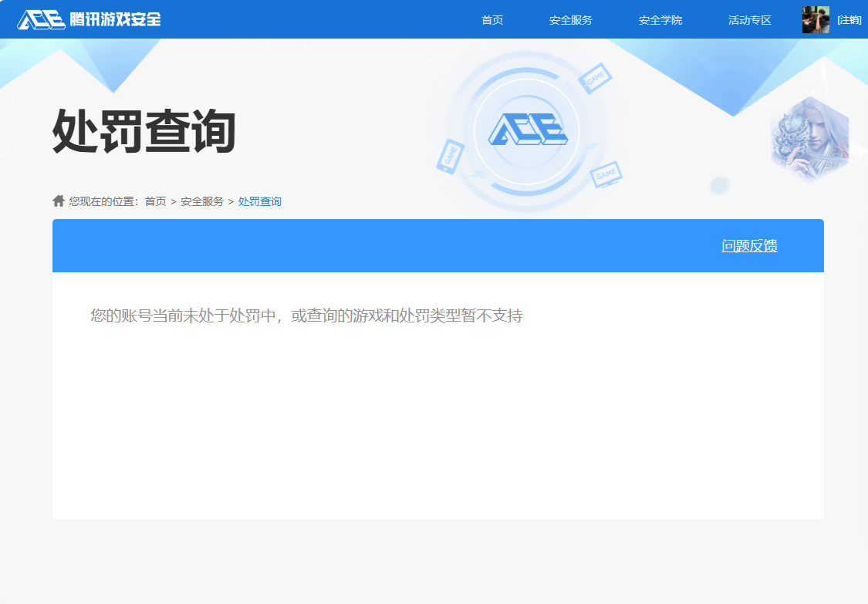Click the home icon in the breadcrumb
Image resolution: width=868 pixels, height=604 pixels.
(x=58, y=201)
